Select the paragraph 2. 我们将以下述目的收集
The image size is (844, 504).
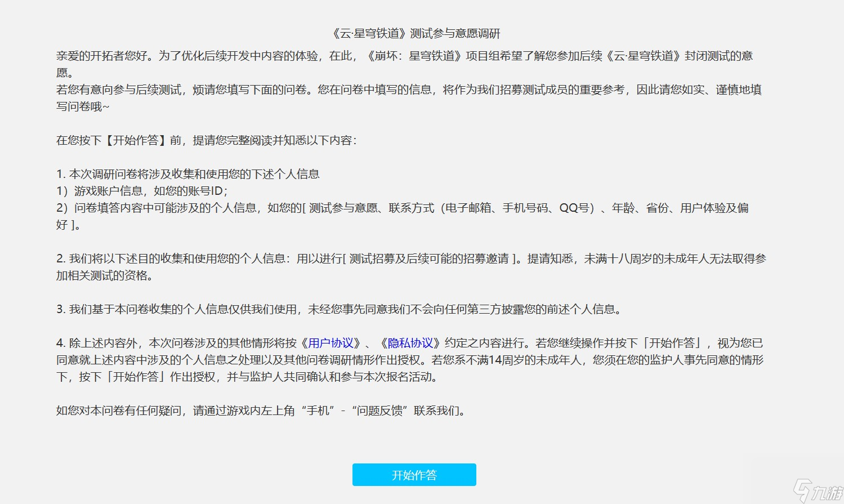411,267
